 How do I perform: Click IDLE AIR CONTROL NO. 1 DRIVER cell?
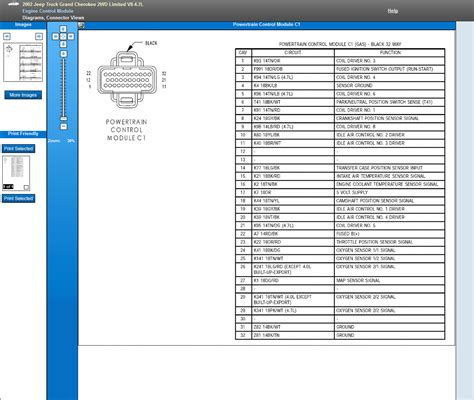coord(390,209)
